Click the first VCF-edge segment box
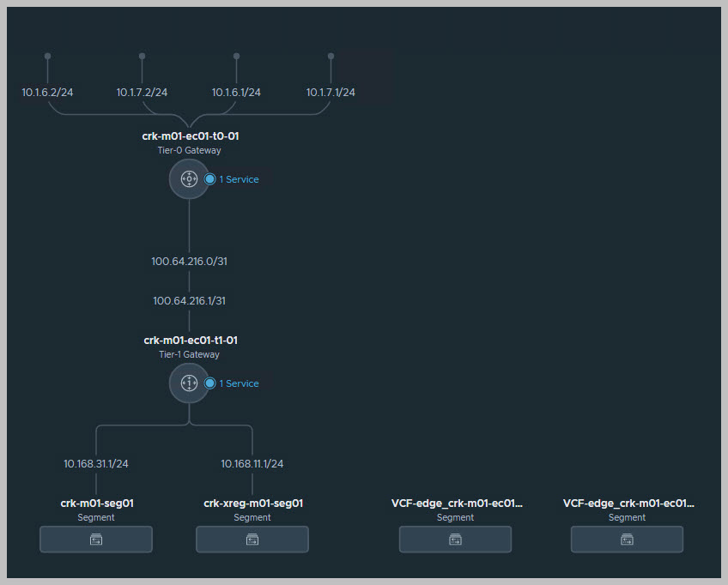 tap(455, 540)
